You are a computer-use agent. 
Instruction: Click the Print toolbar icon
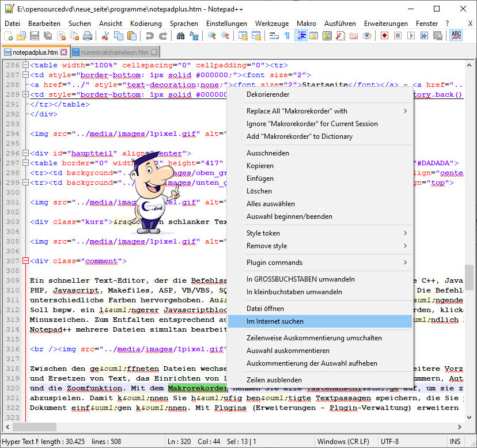click(x=88, y=36)
